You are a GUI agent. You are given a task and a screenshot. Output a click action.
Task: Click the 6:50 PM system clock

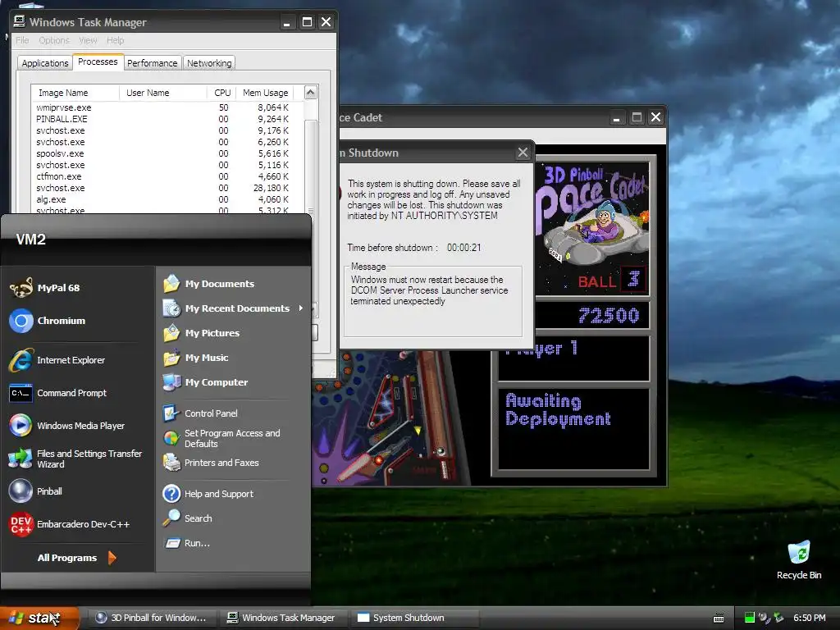pyautogui.click(x=809, y=618)
